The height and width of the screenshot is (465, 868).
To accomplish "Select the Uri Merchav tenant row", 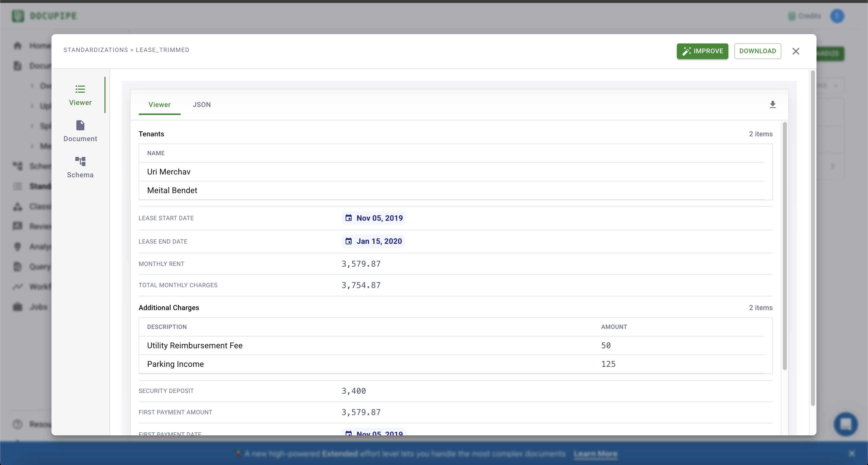I will 169,172.
